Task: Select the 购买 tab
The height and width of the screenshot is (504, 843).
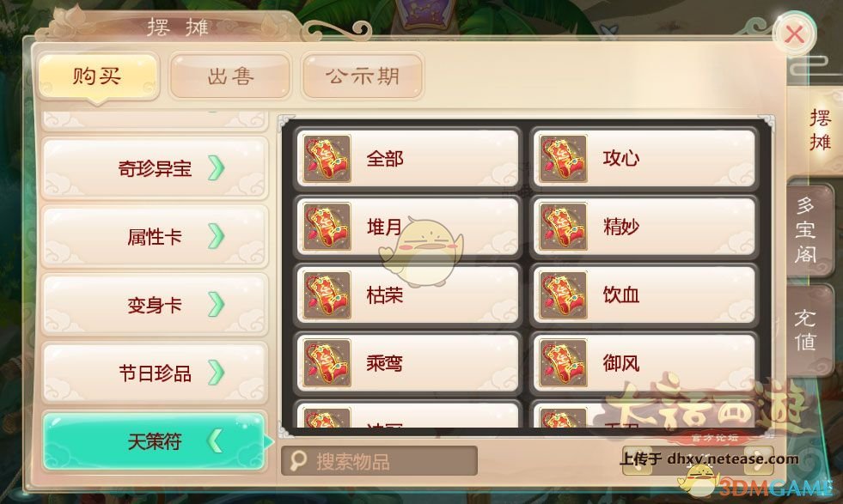Action: 98,76
